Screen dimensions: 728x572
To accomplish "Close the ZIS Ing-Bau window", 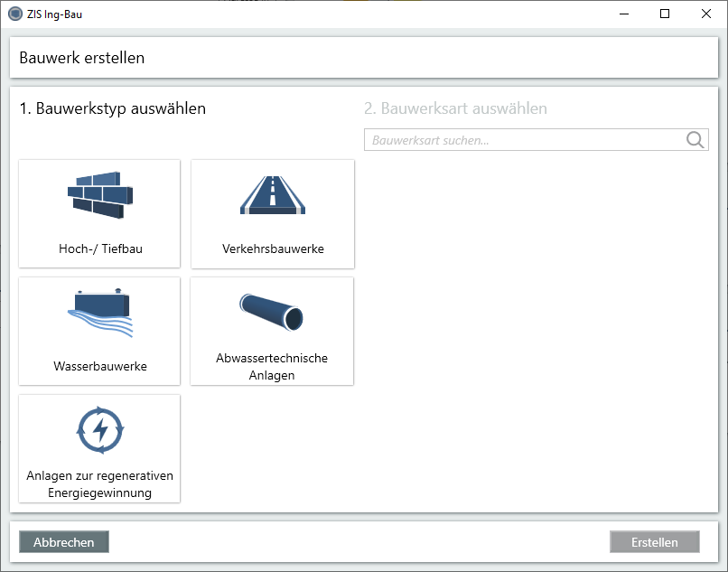I will [706, 14].
